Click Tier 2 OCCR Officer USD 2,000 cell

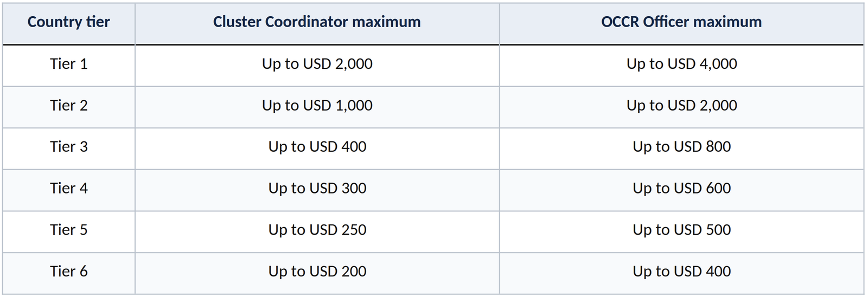[x=681, y=106]
